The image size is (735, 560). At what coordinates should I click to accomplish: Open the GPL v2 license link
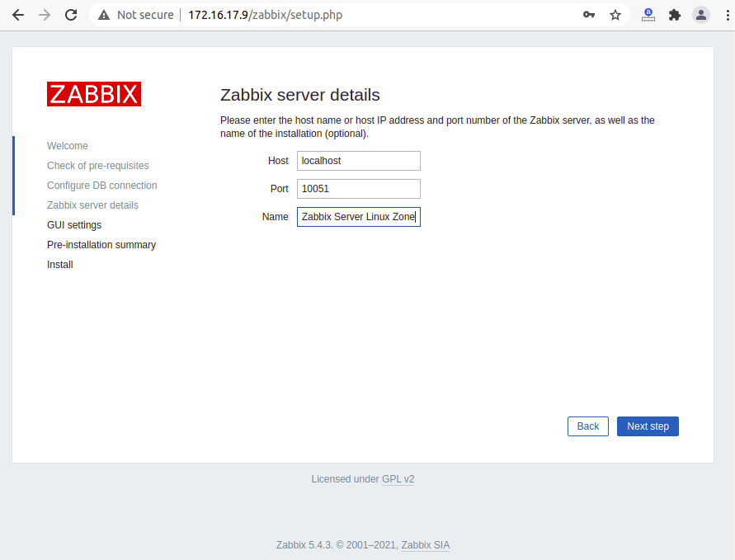pyautogui.click(x=398, y=479)
